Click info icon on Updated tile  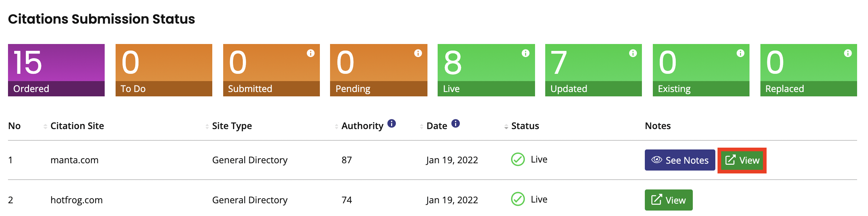click(x=633, y=53)
